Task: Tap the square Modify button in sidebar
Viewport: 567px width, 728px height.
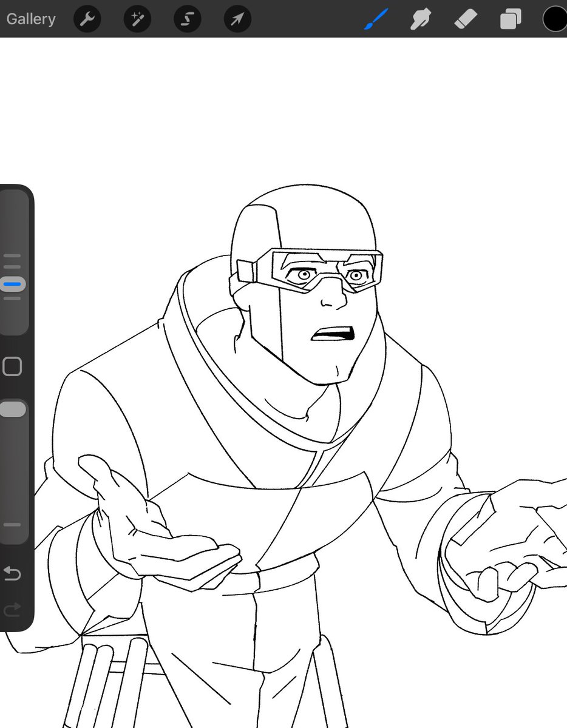Action: pyautogui.click(x=12, y=366)
